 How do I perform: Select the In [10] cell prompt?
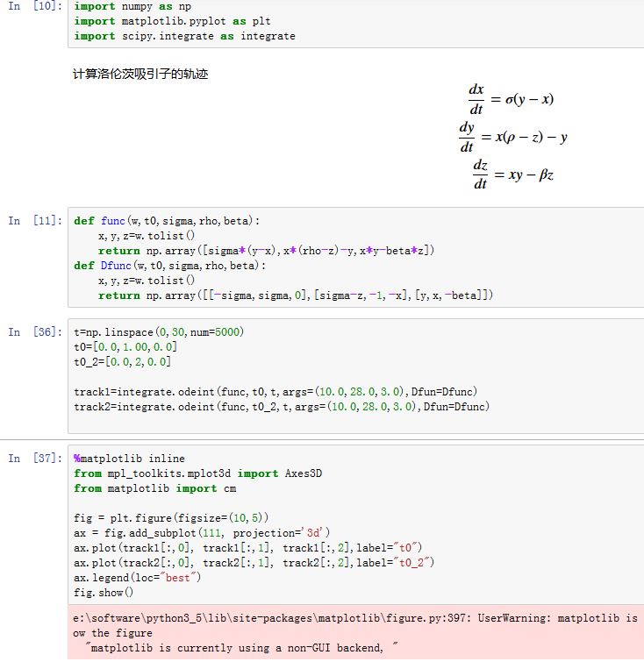[34, 6]
